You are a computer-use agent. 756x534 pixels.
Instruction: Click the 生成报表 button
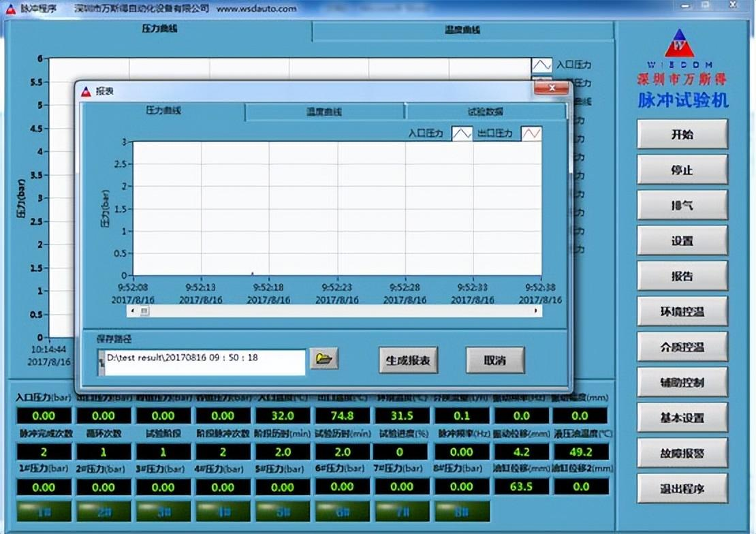(x=408, y=360)
